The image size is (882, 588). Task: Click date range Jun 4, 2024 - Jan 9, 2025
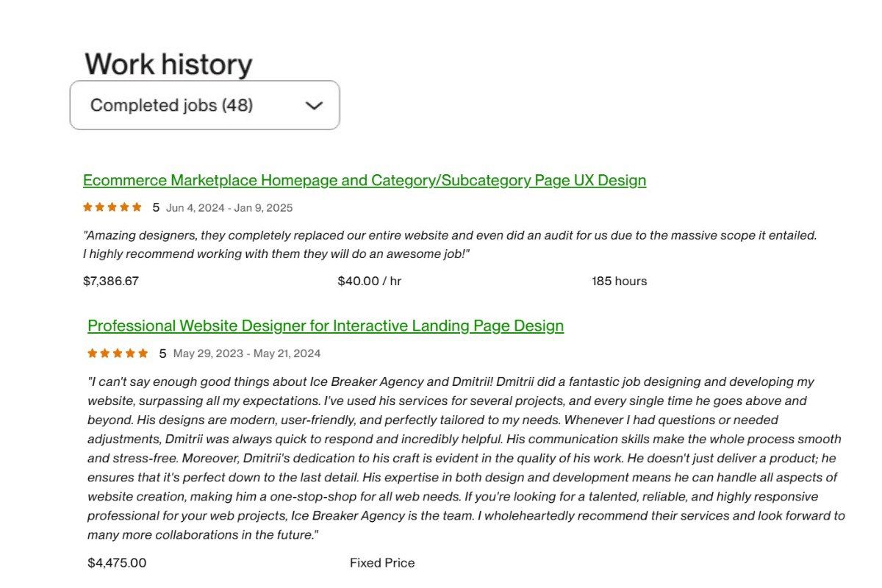(229, 208)
